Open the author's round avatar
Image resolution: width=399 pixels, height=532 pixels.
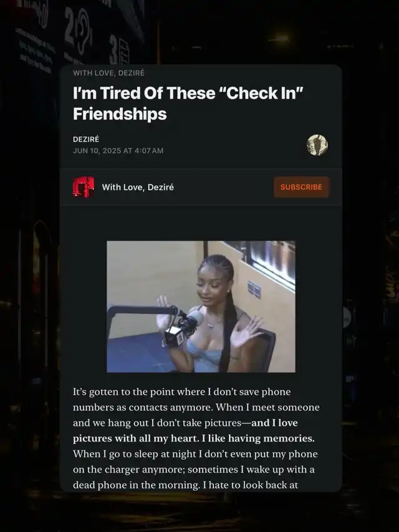[x=317, y=145]
